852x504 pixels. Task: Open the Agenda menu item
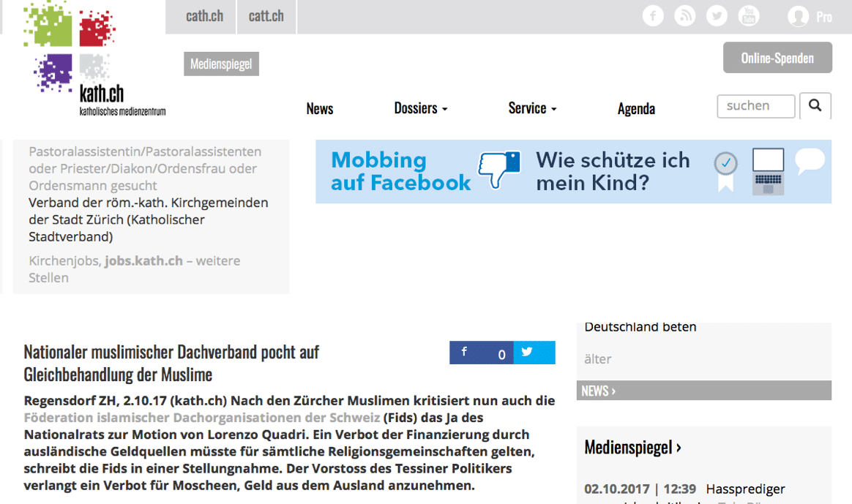pos(636,109)
